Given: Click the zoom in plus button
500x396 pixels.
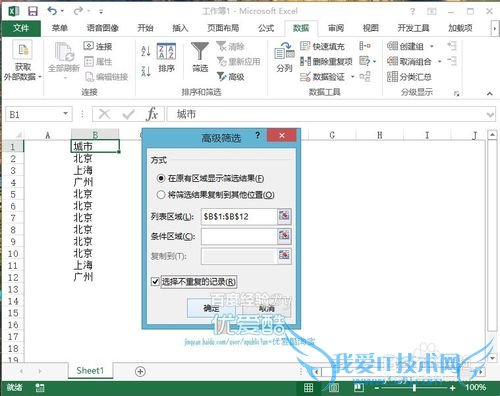Looking at the screenshot, I should tap(452, 388).
